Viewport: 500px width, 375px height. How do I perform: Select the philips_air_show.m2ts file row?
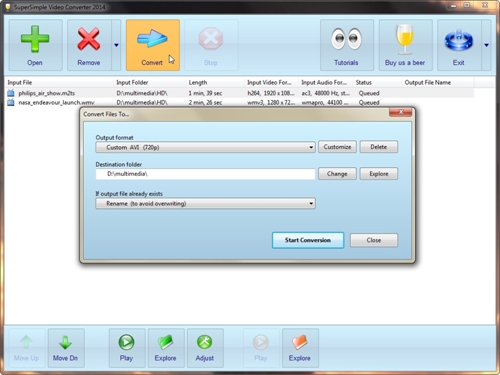pos(240,93)
